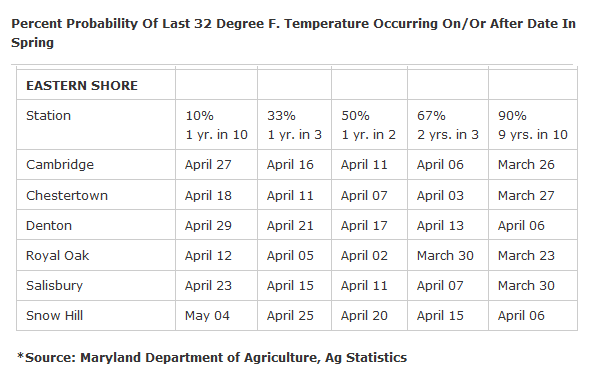The image size is (597, 372).
Task: Select the Chestertown row label
Action: [x=67, y=195]
